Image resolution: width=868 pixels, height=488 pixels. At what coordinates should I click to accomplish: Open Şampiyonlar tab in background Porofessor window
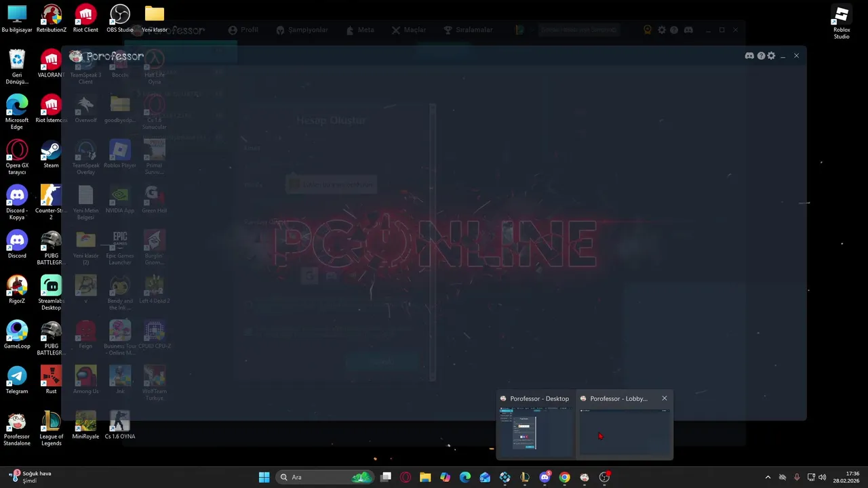pyautogui.click(x=302, y=30)
